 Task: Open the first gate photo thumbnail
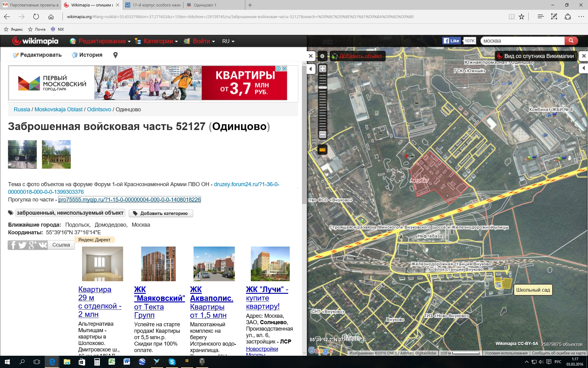(x=22, y=154)
